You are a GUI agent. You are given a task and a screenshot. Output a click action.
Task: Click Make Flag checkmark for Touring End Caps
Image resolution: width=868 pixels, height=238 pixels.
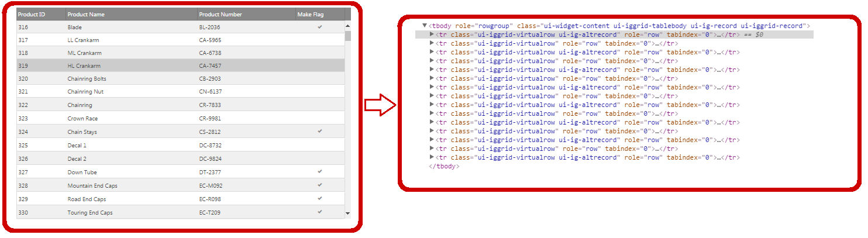(320, 212)
